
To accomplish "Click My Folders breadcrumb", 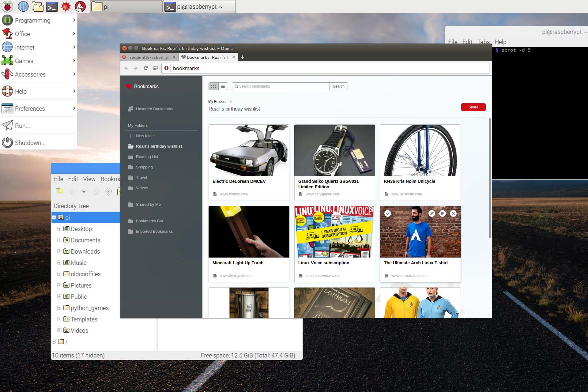I will click(217, 102).
